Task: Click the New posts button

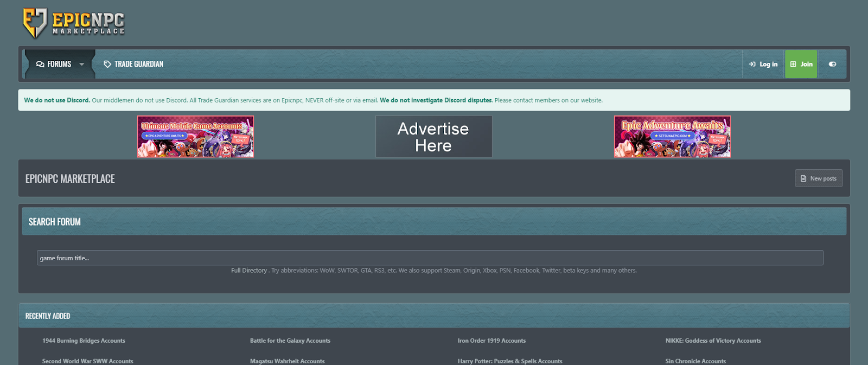Action: pos(819,178)
